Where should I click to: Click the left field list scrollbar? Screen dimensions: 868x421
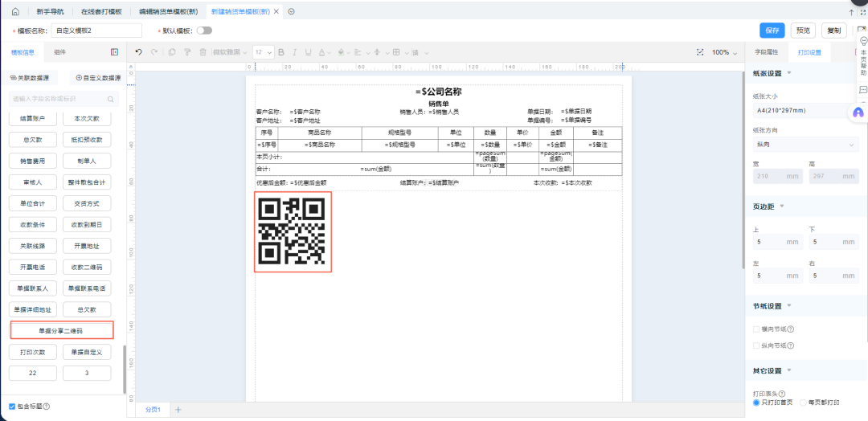(124, 369)
